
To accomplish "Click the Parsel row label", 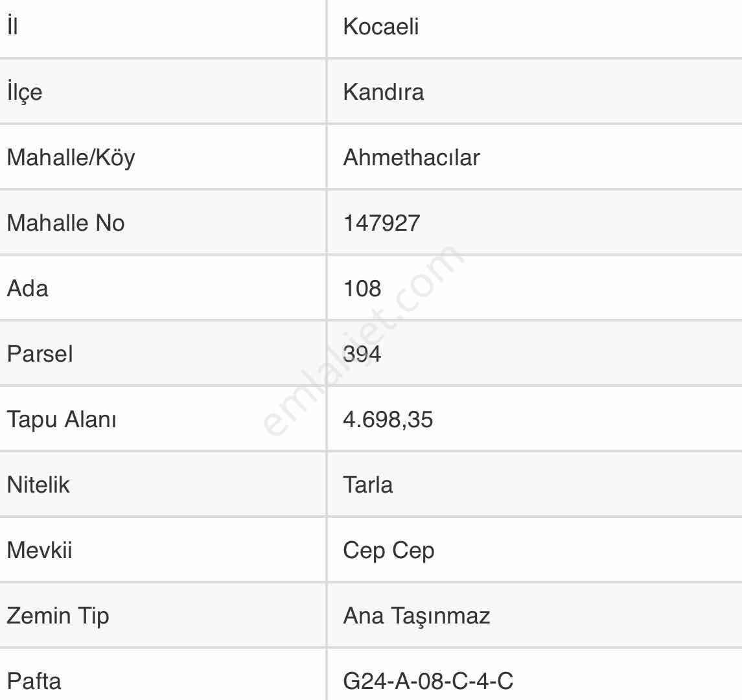I will coord(40,354).
